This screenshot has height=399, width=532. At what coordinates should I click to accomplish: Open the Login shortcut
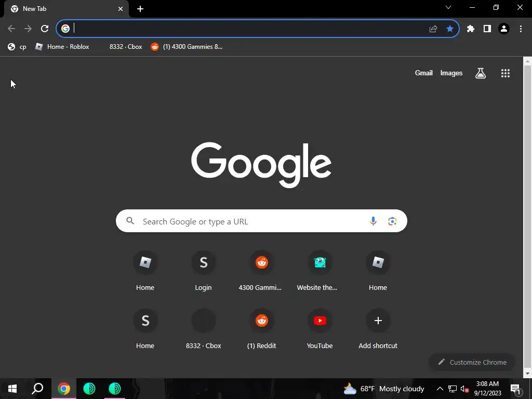[203, 270]
